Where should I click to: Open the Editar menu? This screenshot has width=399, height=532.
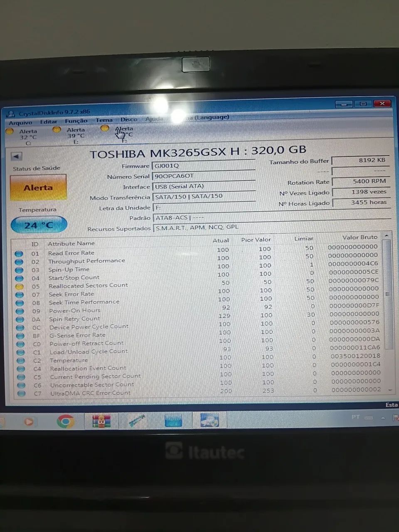(49, 122)
